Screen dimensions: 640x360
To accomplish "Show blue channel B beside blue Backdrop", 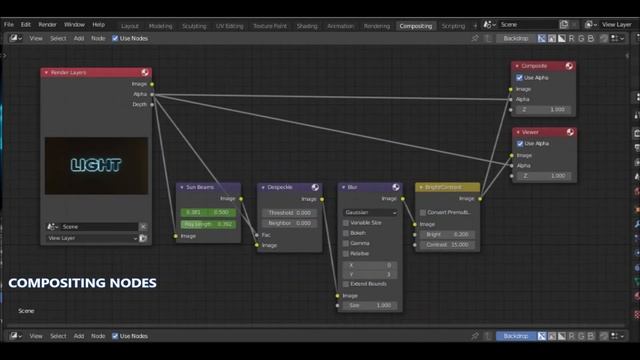I will coord(590,336).
